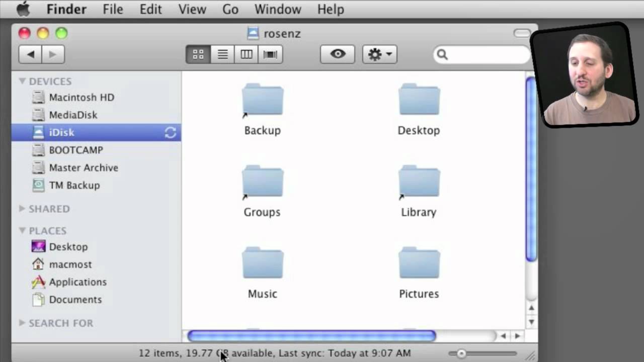Switch to list view
This screenshot has height=362, width=644.
[x=222, y=54]
